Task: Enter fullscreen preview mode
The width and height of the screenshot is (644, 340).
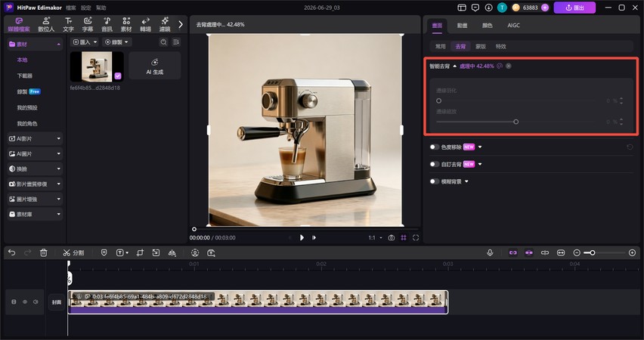Action: coord(416,238)
